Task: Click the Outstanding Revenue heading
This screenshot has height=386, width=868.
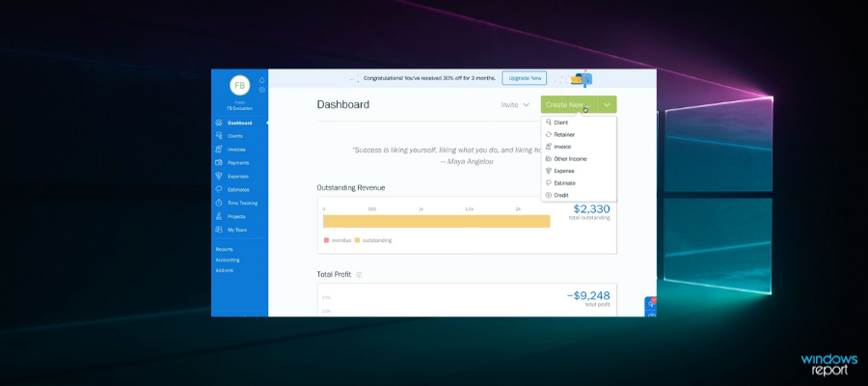Action: 351,188
